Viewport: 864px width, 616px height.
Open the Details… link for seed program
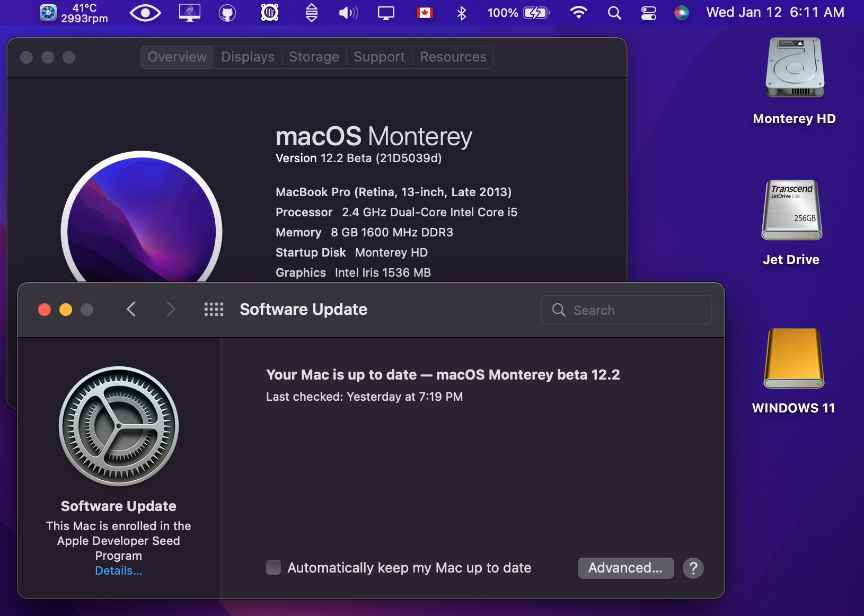(119, 570)
